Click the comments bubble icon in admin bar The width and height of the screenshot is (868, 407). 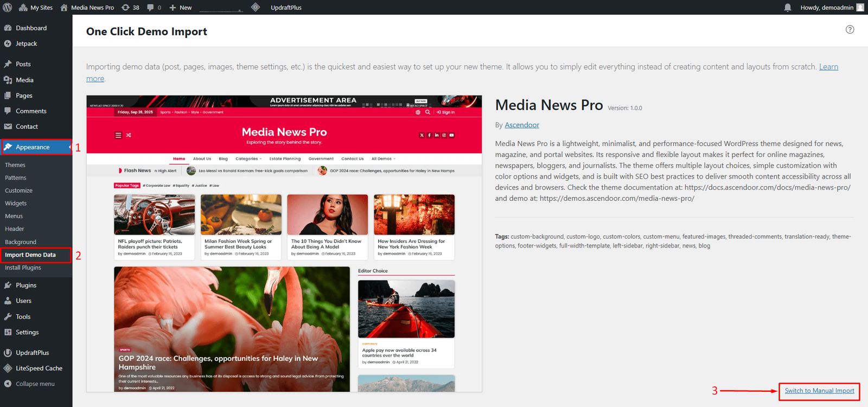click(151, 8)
